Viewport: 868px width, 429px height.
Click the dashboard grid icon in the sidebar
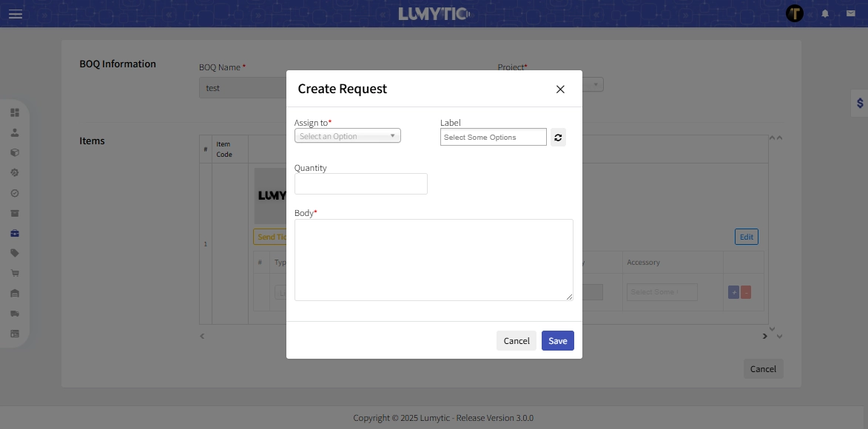point(15,112)
